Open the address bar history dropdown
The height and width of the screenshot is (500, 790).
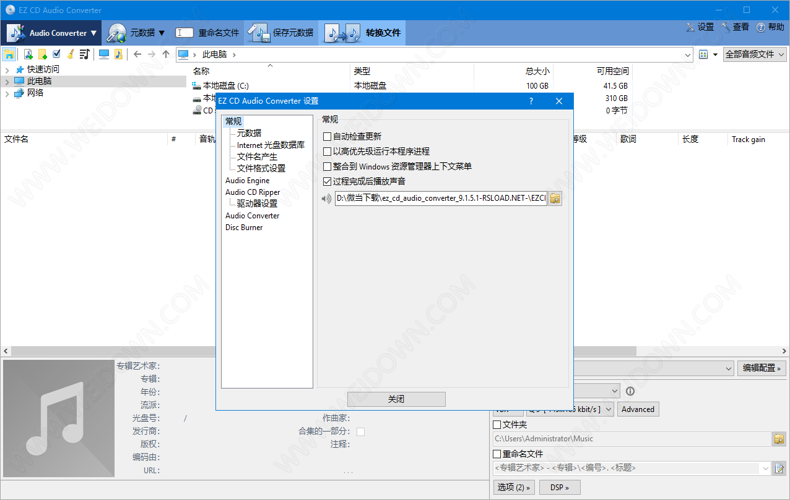(688, 54)
